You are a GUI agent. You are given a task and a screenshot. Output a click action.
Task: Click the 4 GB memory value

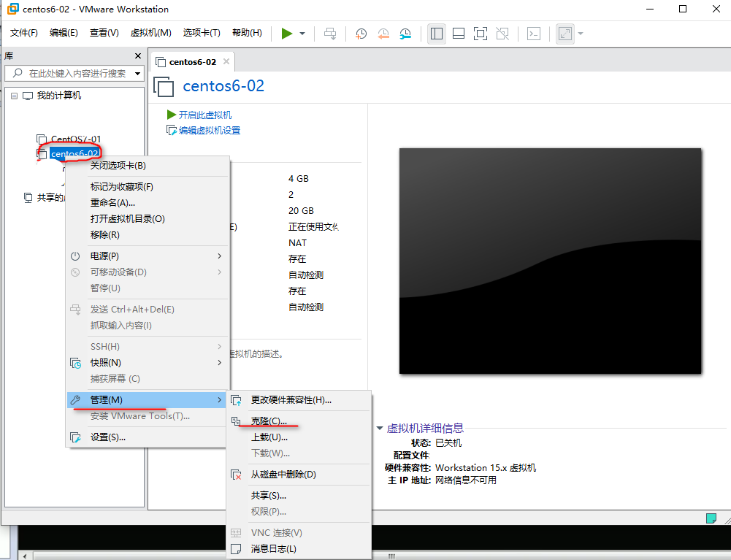click(x=299, y=179)
